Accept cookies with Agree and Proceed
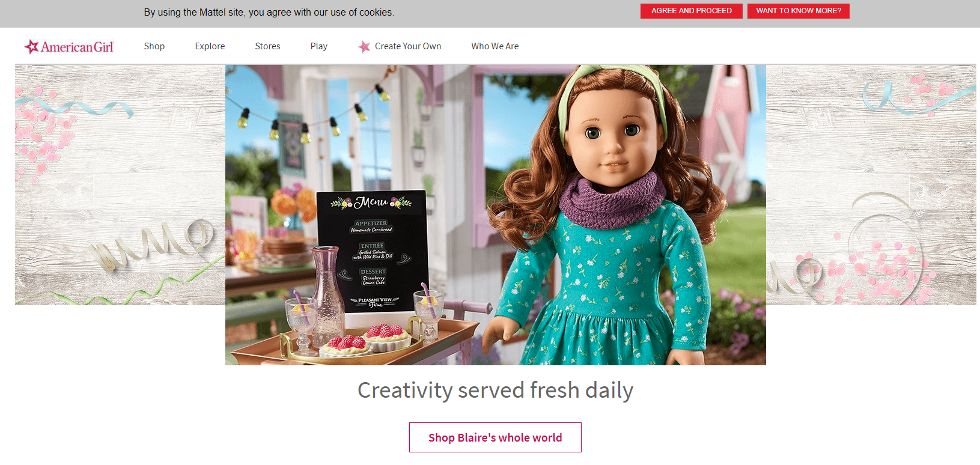The image size is (980, 465). [692, 11]
